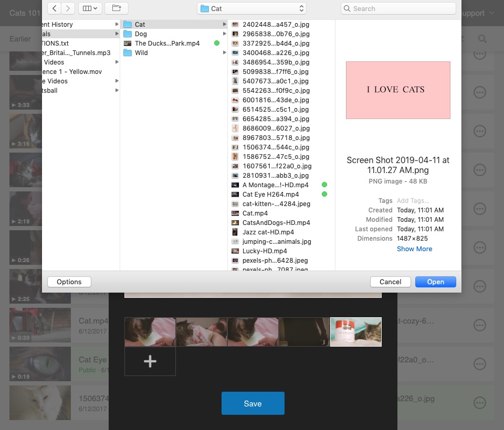The width and height of the screenshot is (504, 430).
Task: Select Yellow.mov in the left column
Action: 80,72
